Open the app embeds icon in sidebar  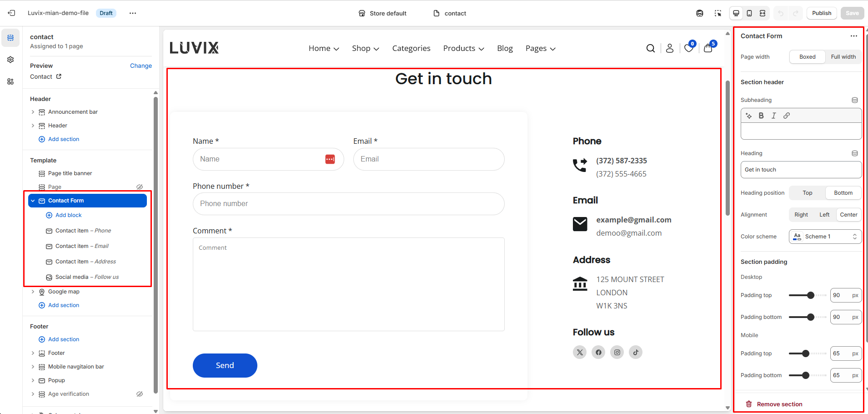10,81
